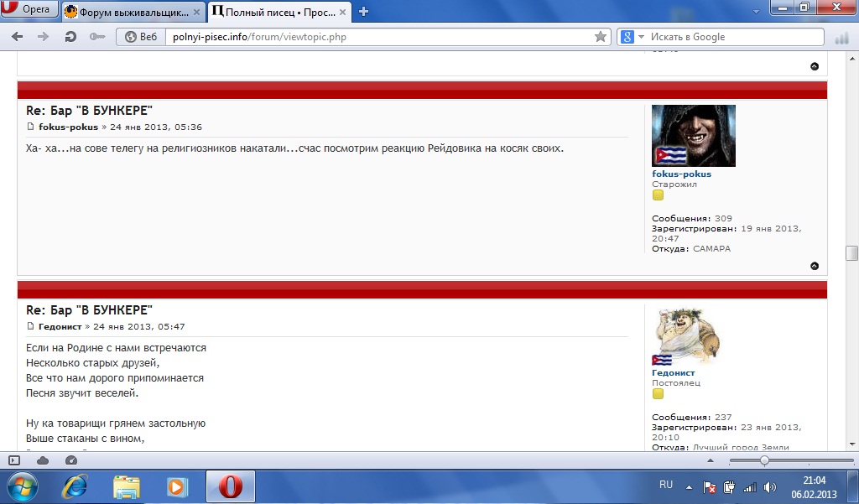859x504 pixels.
Task: Jump to top arrow above fokus-pokus post
Action: (x=815, y=66)
